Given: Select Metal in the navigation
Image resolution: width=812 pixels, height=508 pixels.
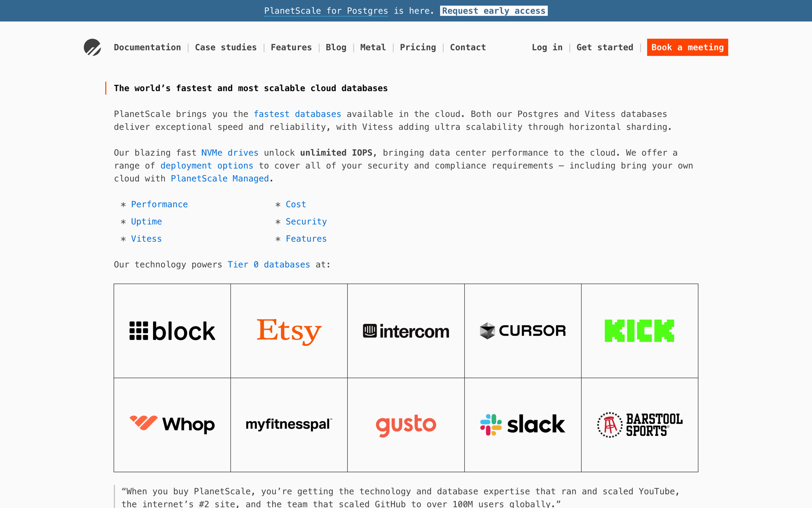Looking at the screenshot, I should tap(373, 47).
